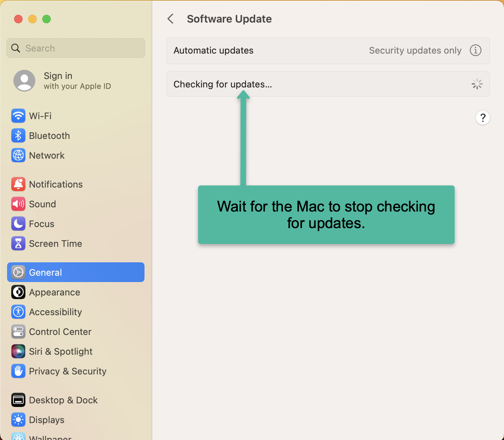Image resolution: width=504 pixels, height=440 pixels.
Task: Select Network in the sidebar list
Action: 47,155
